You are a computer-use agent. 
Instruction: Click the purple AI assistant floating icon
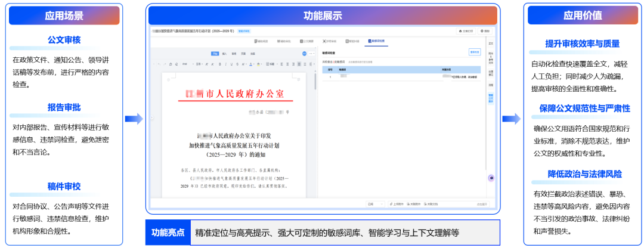(x=491, y=178)
